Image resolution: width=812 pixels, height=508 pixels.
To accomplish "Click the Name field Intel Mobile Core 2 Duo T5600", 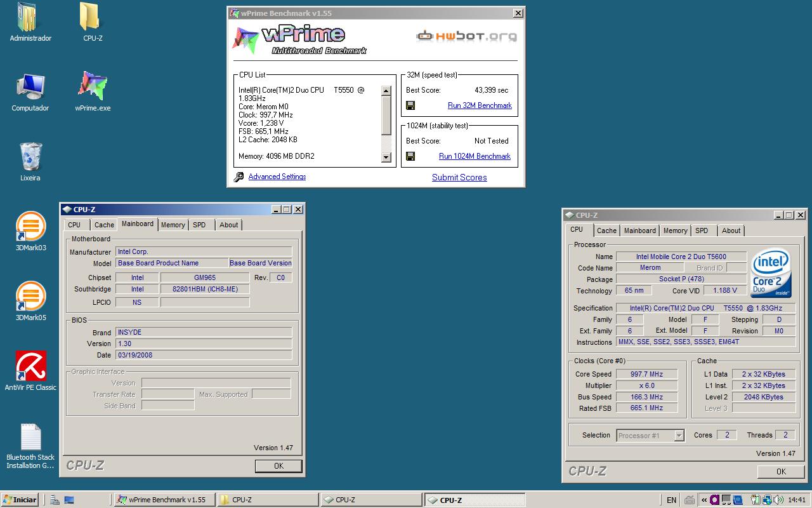I will [681, 257].
